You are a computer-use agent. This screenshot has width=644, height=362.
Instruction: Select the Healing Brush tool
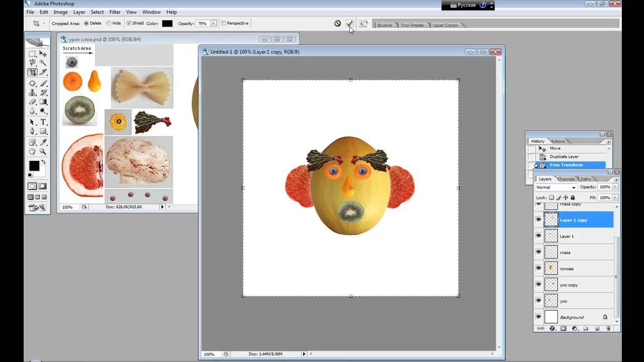[x=32, y=83]
